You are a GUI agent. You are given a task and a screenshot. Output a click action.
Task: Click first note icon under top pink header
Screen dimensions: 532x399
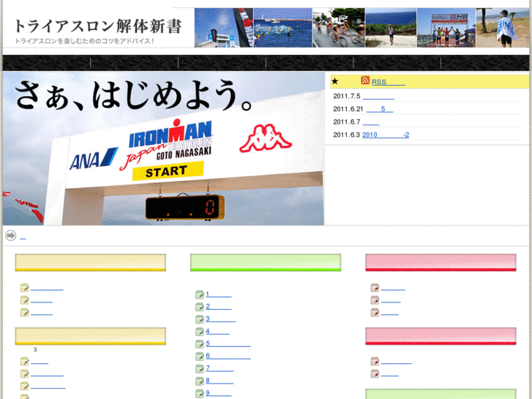[x=375, y=288]
